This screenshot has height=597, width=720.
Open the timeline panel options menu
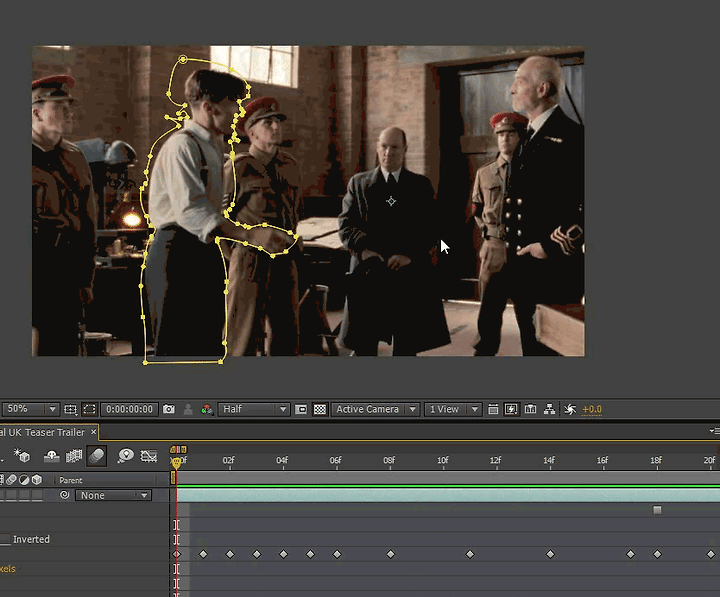pos(714,431)
